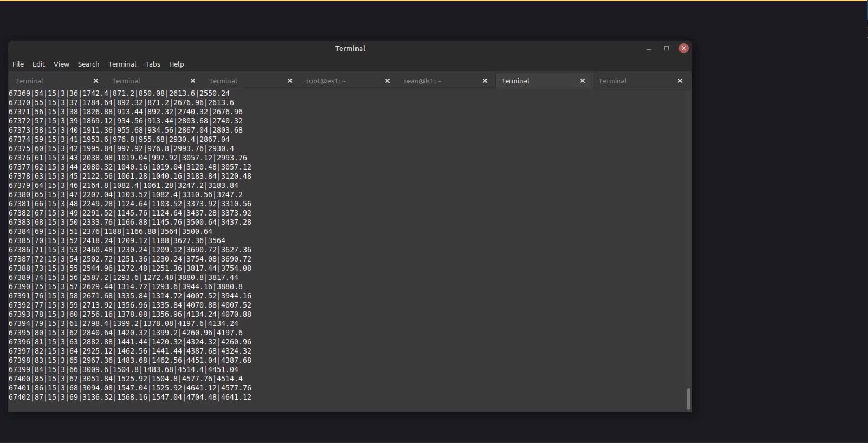This screenshot has height=443, width=868.
Task: Click the output row starting with 67375
Action: 121,148
